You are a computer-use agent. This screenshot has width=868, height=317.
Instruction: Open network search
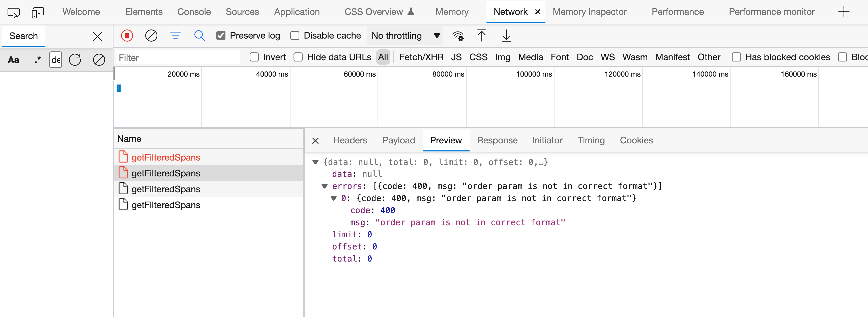(200, 35)
